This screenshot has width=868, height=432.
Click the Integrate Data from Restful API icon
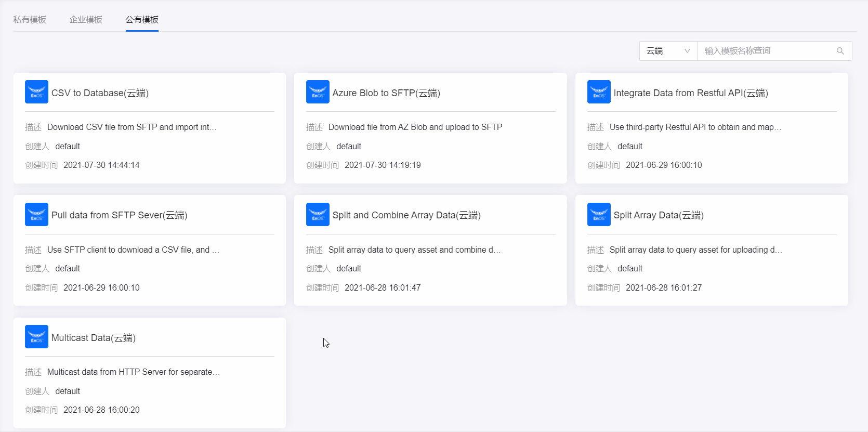599,92
